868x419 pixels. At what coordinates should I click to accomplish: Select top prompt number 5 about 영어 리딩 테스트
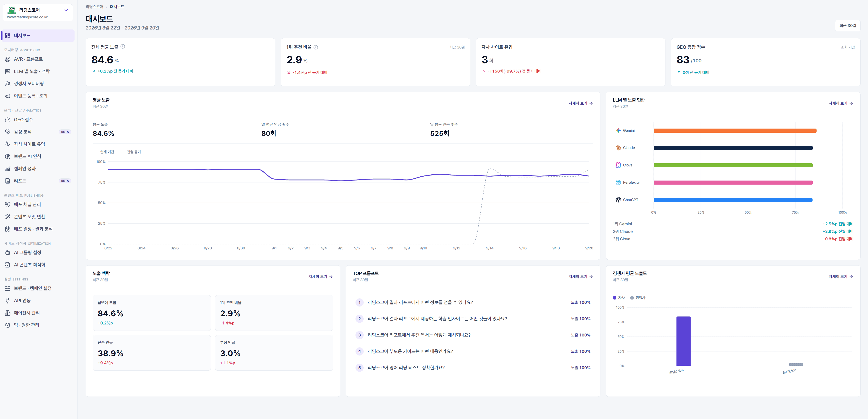pyautogui.click(x=473, y=368)
